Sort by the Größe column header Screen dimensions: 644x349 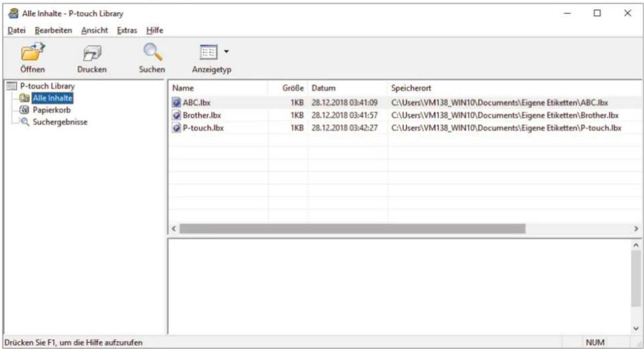289,87
